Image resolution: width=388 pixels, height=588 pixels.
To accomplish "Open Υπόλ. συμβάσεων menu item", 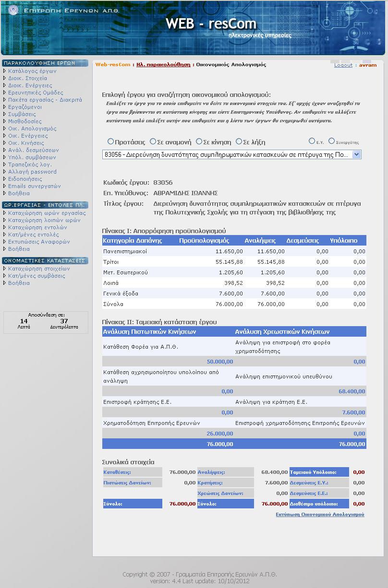I will tap(32, 157).
